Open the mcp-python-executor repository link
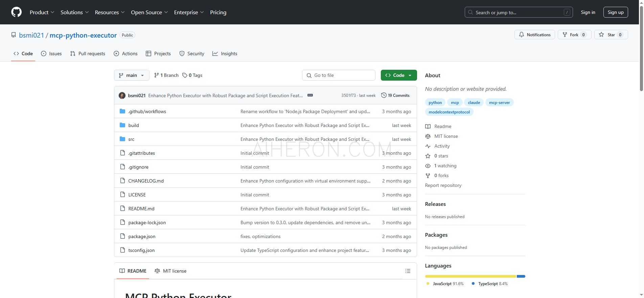Screen dimensions: 644x298 (83, 35)
